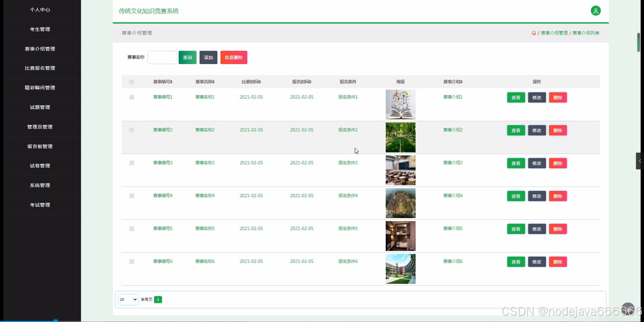Check the row checkbox for 赛事编号5
Screen dimensions: 644x322
132,229
